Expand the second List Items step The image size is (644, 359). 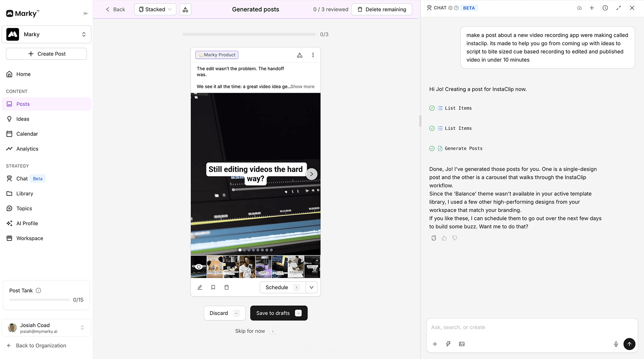[x=450, y=128]
